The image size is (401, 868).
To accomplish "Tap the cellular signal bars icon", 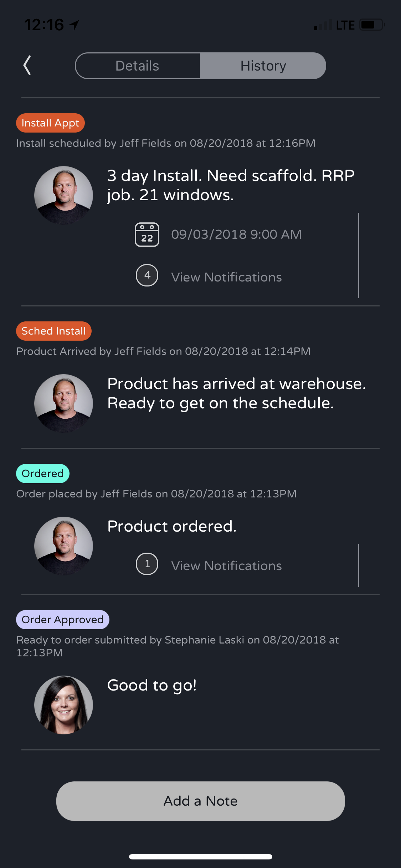I will (323, 25).
